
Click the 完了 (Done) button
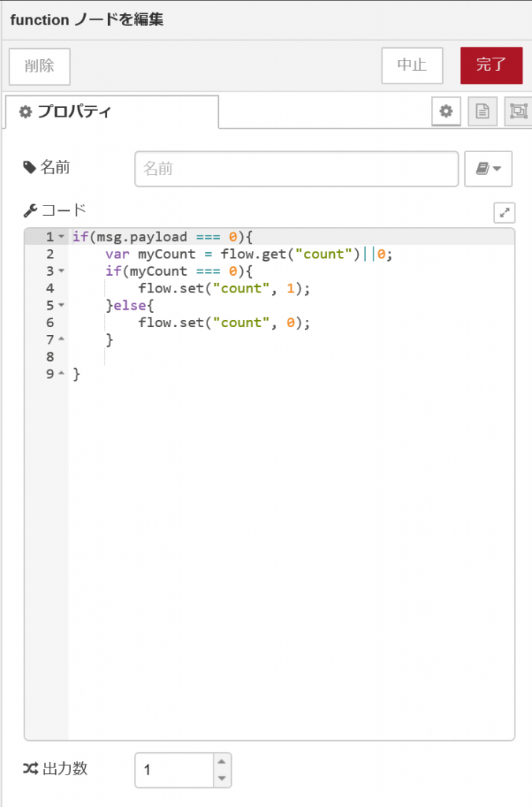tap(491, 65)
